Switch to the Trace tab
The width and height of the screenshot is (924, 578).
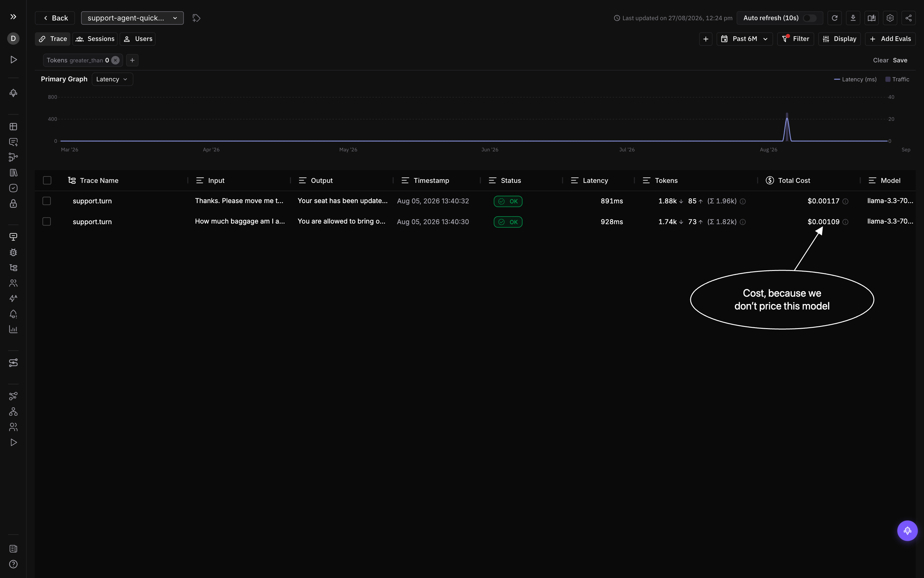(x=53, y=39)
